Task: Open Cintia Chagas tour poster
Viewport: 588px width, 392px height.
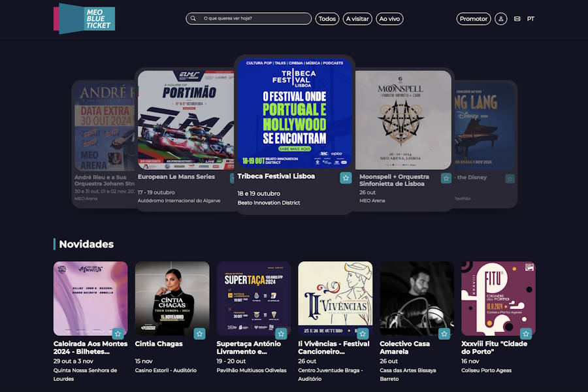Action: (x=172, y=299)
